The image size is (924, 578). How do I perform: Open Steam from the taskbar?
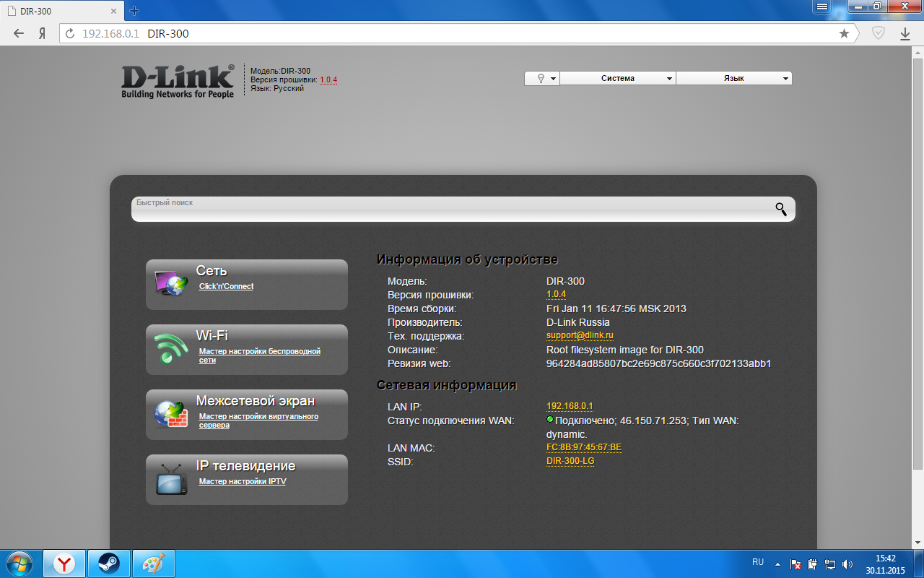109,563
